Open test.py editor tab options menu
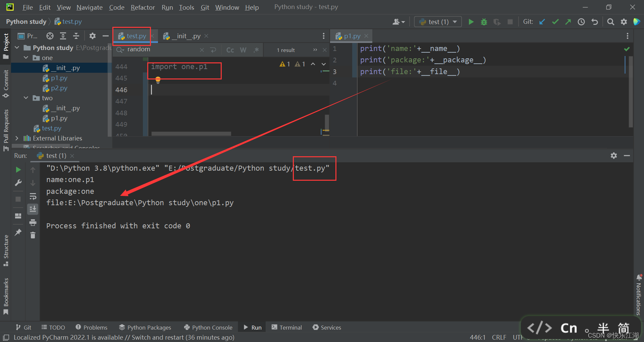This screenshot has width=644, height=342. 323,36
